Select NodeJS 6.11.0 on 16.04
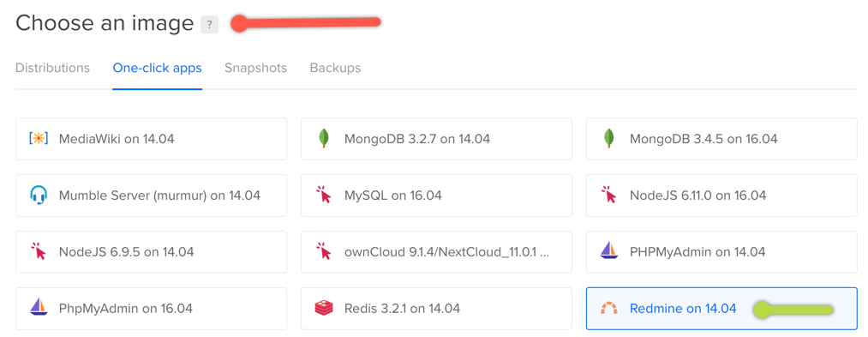The width and height of the screenshot is (868, 337). click(721, 196)
